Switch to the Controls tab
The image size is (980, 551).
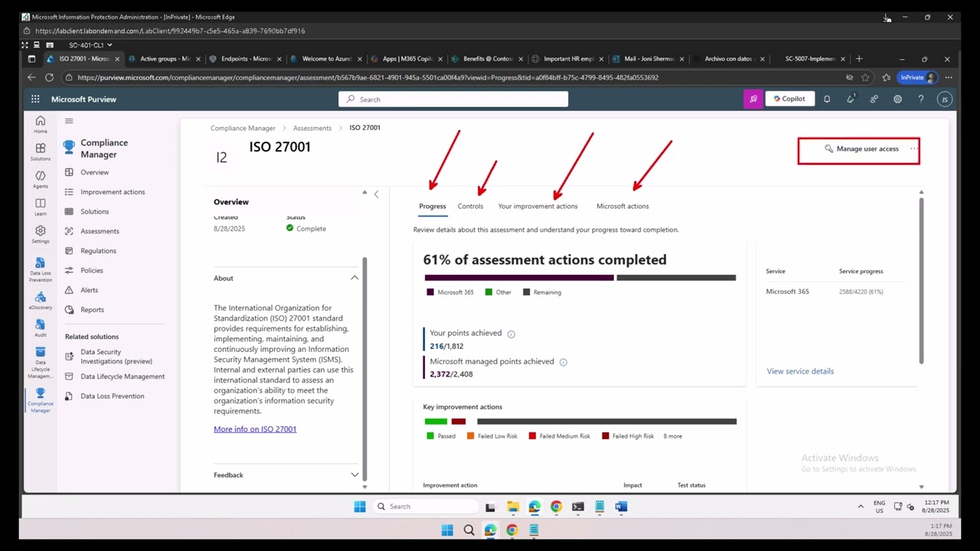click(470, 206)
